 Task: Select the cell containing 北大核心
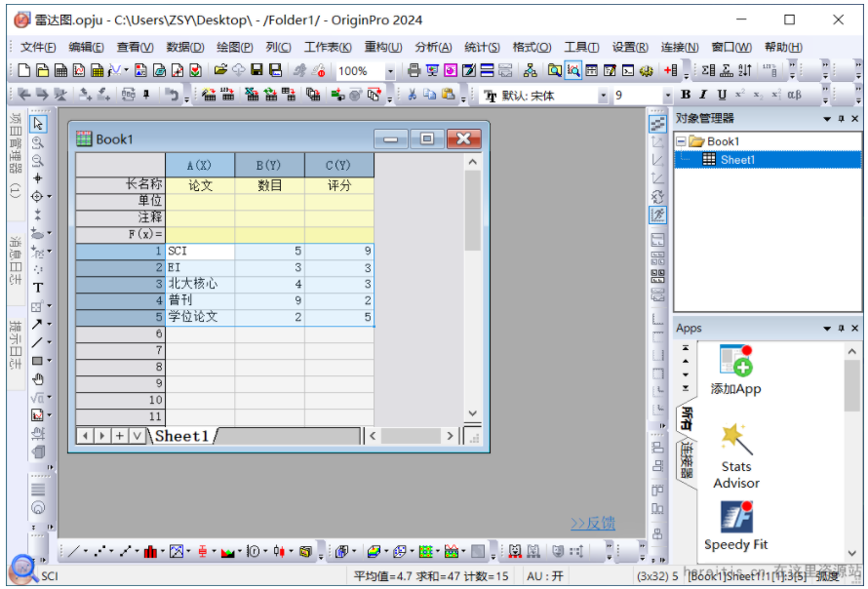pos(200,284)
